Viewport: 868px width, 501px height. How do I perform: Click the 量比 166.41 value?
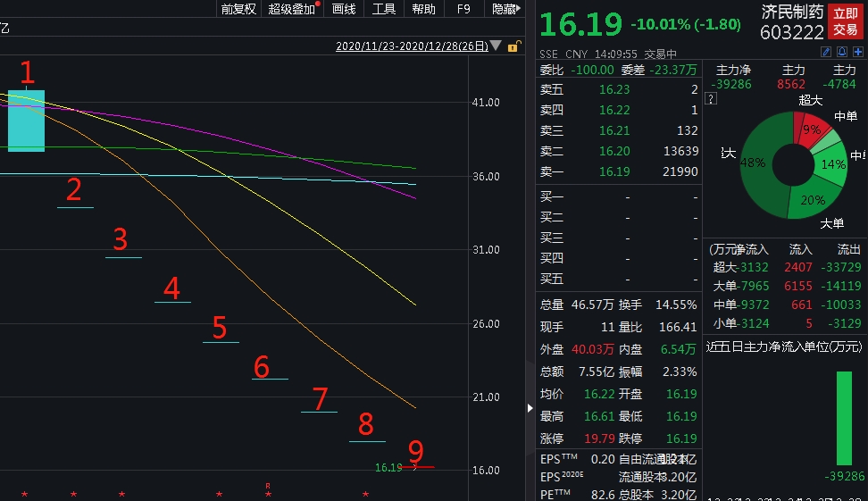click(x=678, y=327)
